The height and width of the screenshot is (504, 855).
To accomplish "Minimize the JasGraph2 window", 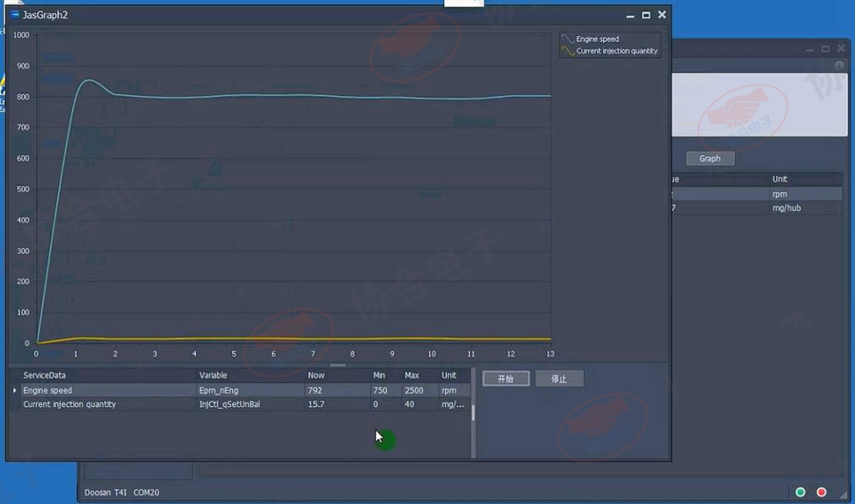I will click(630, 15).
